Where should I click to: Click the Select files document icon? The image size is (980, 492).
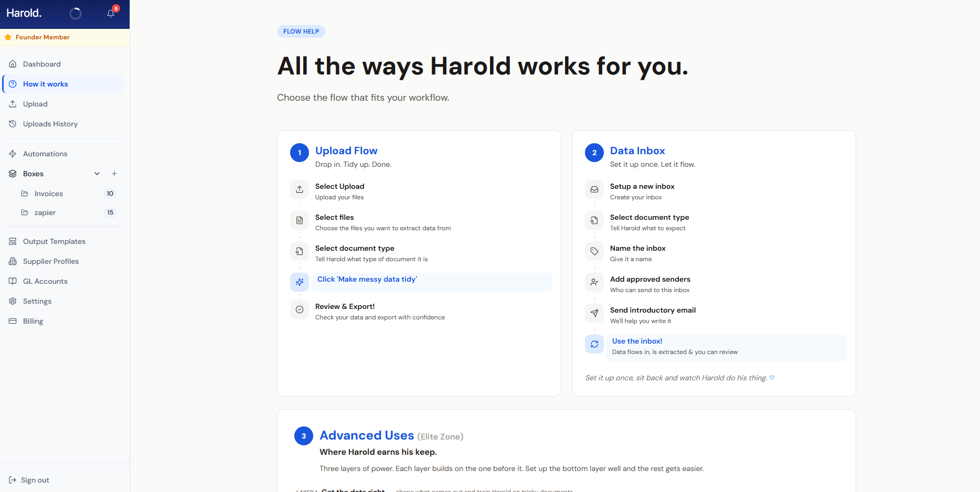(300, 220)
